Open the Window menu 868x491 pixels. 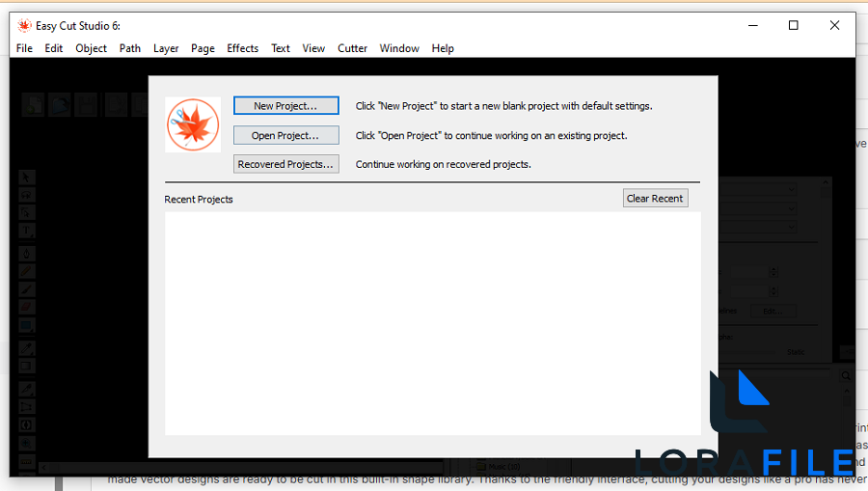pyautogui.click(x=399, y=48)
